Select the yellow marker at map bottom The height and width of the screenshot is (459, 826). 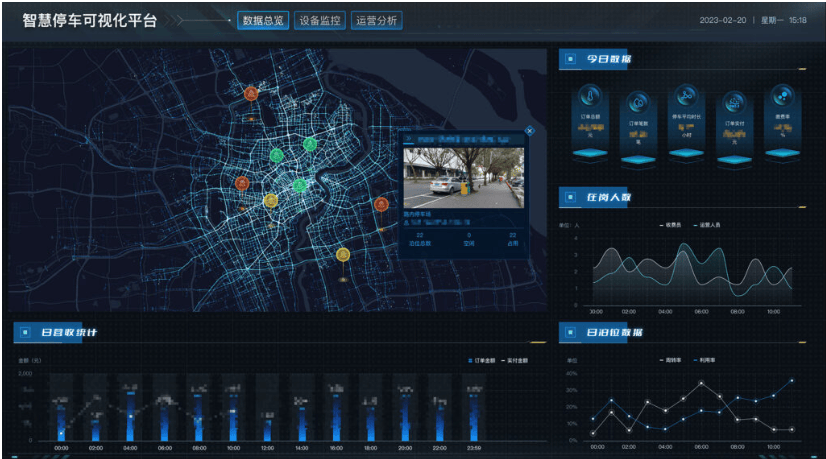coord(343,255)
